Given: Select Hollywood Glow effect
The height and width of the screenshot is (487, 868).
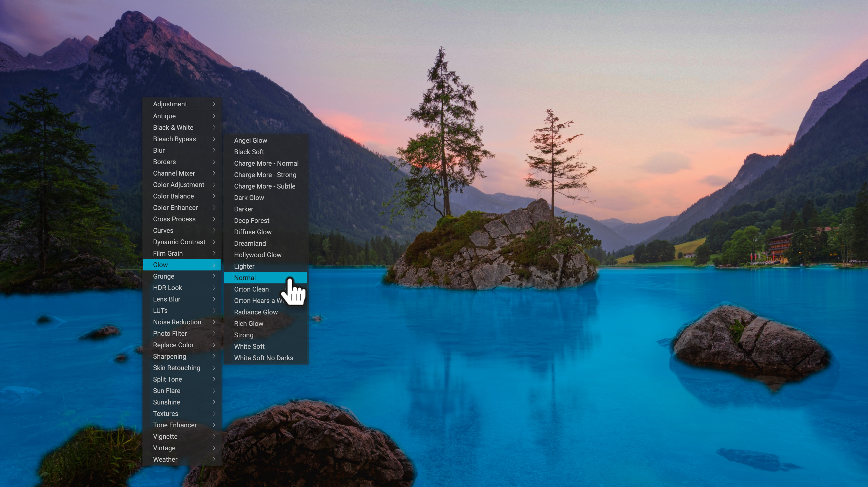Looking at the screenshot, I should pyautogui.click(x=258, y=254).
